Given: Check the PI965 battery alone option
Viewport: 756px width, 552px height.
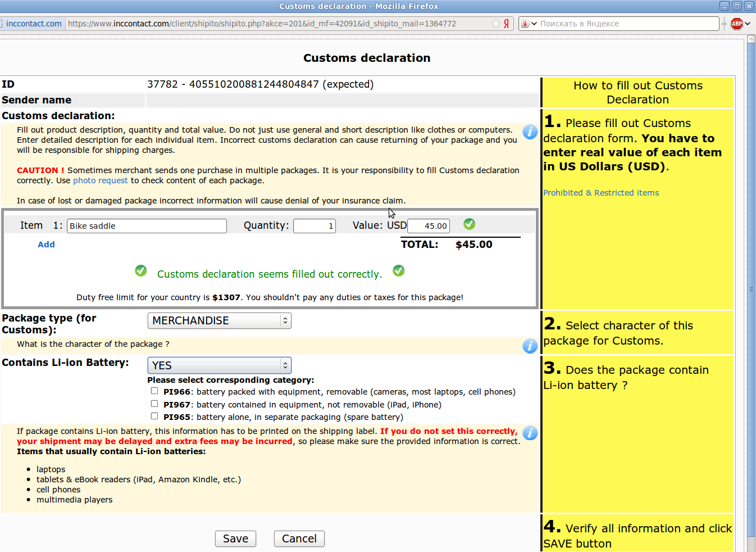Looking at the screenshot, I should [154, 417].
